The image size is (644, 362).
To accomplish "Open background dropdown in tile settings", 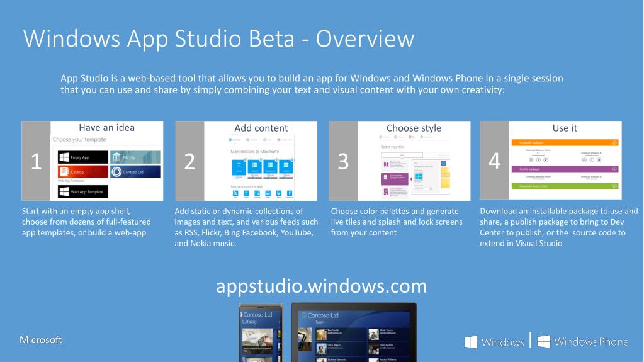I will click(424, 189).
